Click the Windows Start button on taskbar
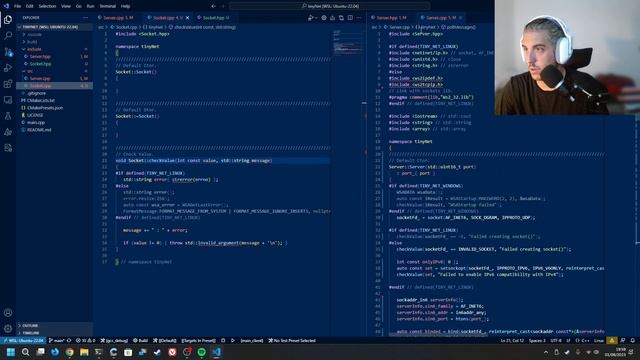Viewport: 640px width, 360px height. pos(11,352)
